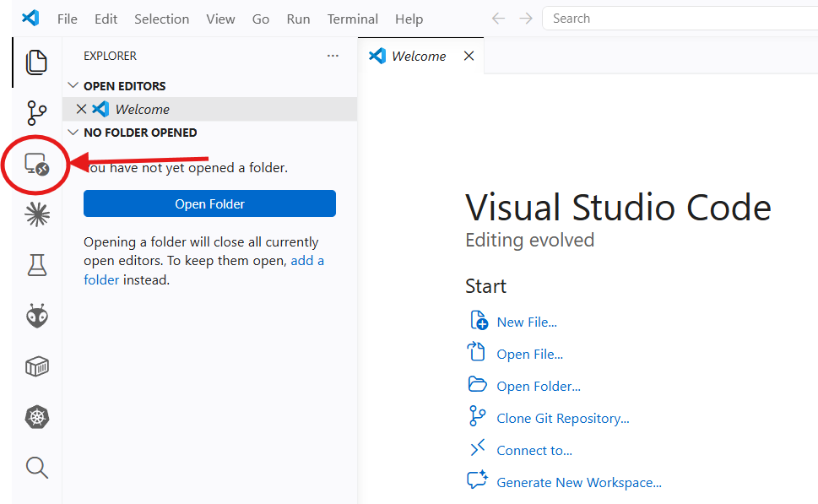This screenshot has width=818, height=504.
Task: Go forward with the right arrow
Action: pyautogui.click(x=526, y=19)
